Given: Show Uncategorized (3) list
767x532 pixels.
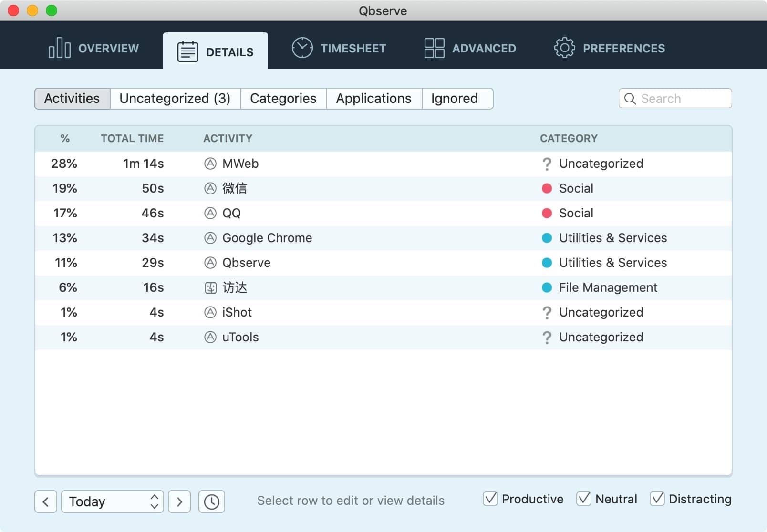Looking at the screenshot, I should pos(175,99).
